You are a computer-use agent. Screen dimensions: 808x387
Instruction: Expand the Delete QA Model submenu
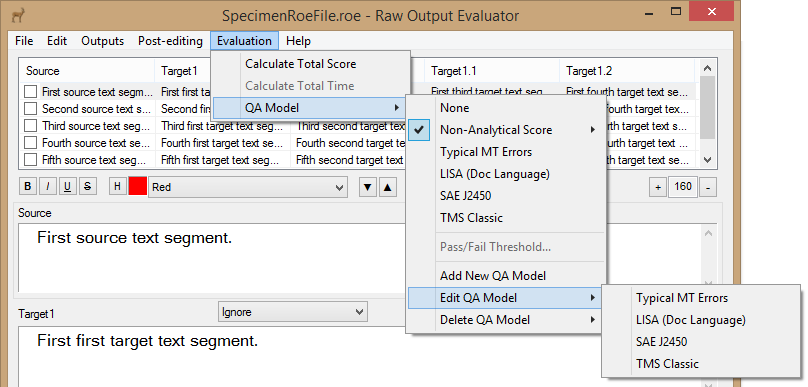coord(505,320)
